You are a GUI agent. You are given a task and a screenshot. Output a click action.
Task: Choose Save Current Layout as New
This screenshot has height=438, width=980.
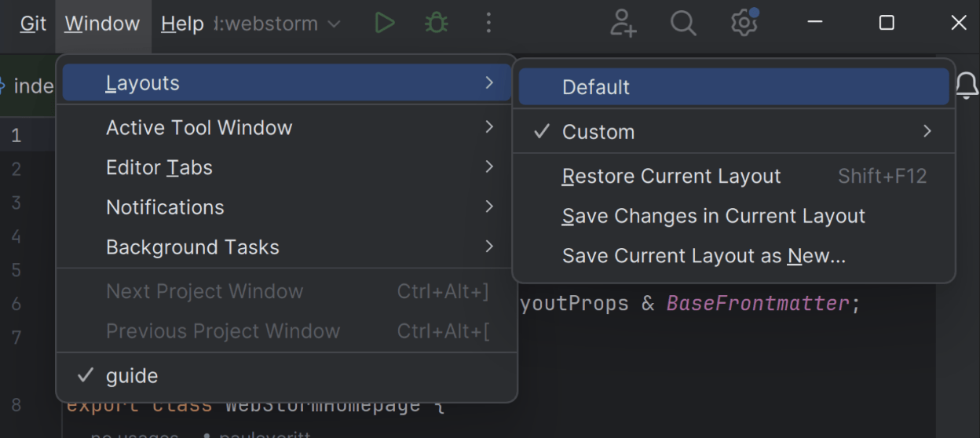point(704,256)
